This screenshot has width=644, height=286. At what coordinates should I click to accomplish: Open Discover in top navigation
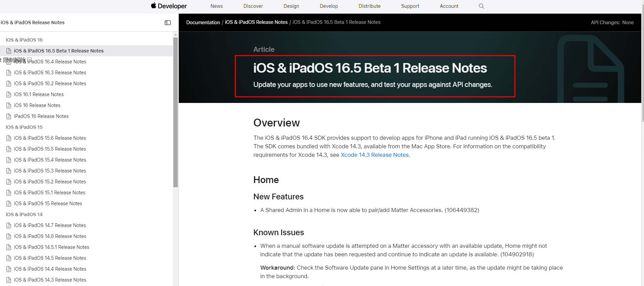(253, 6)
